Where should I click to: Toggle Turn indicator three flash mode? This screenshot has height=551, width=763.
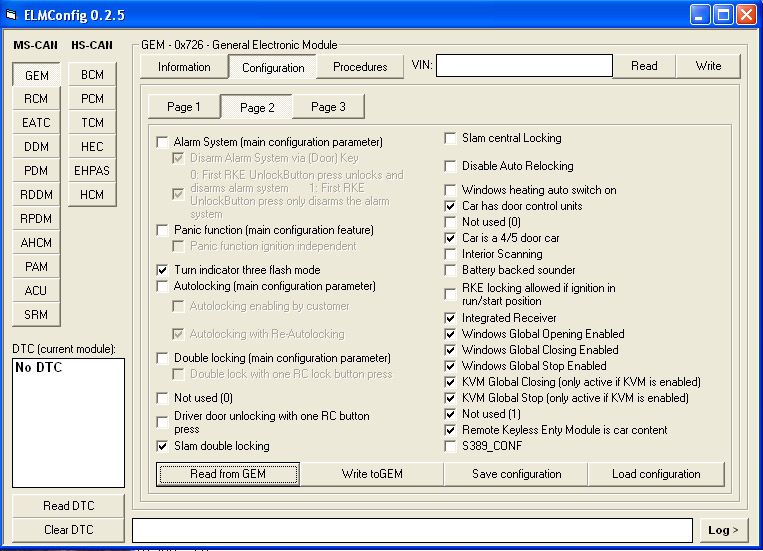pyautogui.click(x=163, y=270)
